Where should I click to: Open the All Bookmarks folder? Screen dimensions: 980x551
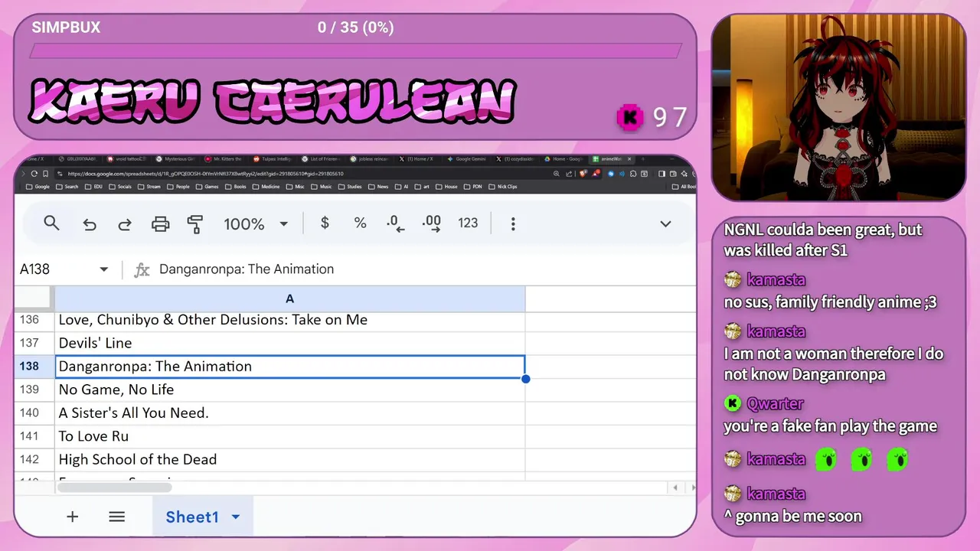(684, 187)
